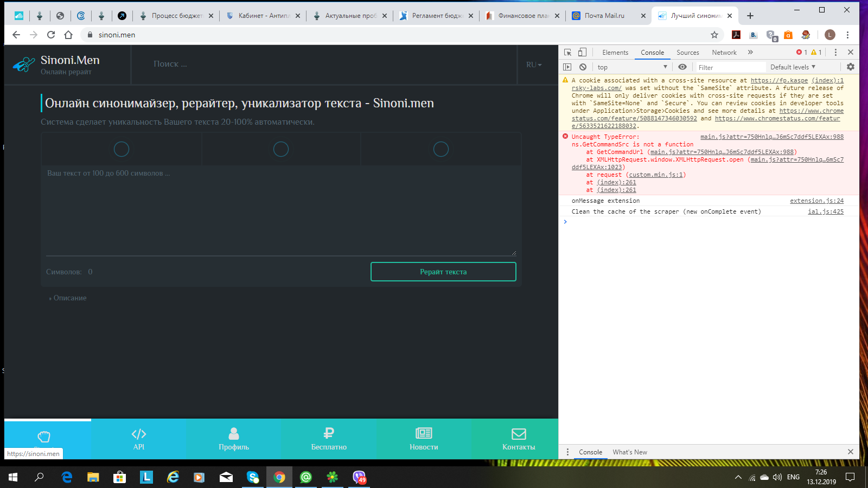Open the Контакты envelope icon

coord(519,434)
